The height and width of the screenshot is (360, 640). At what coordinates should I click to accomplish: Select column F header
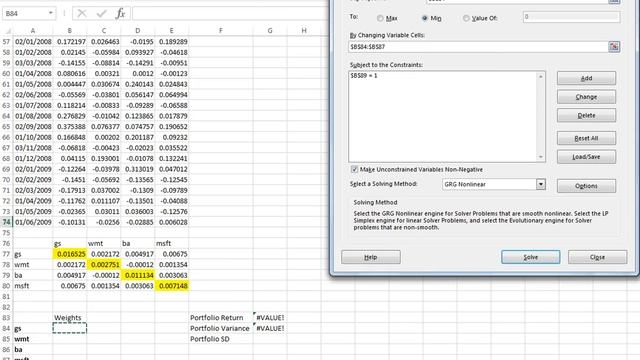(x=221, y=31)
